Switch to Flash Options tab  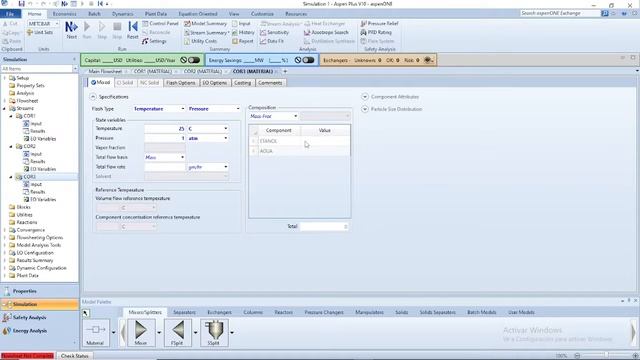180,83
